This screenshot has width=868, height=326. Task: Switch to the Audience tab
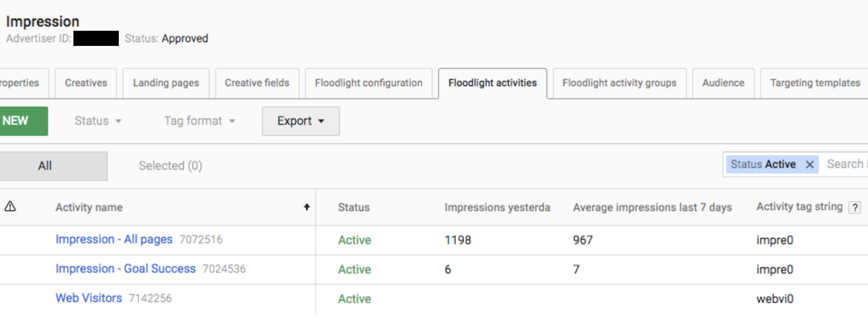(723, 83)
